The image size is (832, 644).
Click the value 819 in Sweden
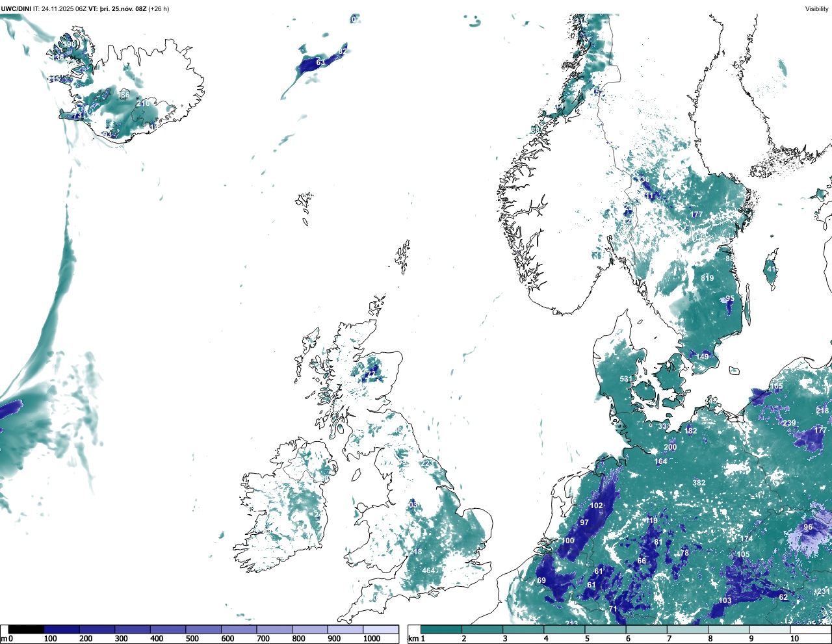pos(707,278)
